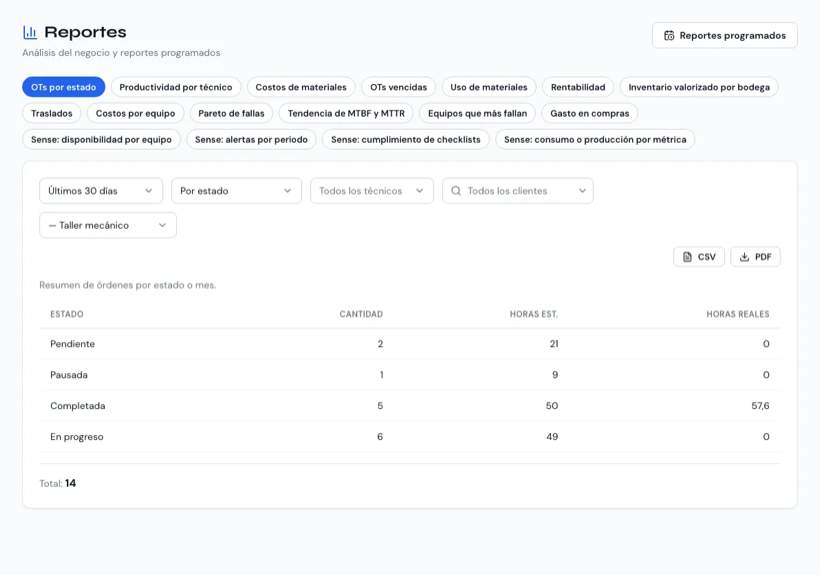Select the Completada row label

pyautogui.click(x=78, y=406)
